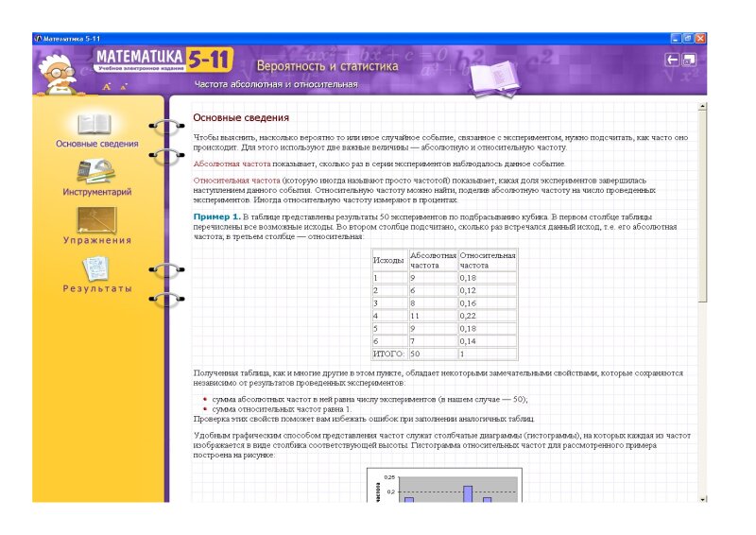
Task: Click the histogram chart thumbnail
Action: [x=442, y=487]
